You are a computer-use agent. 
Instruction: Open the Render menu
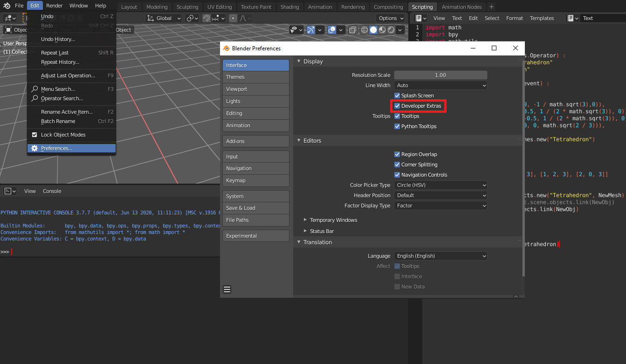(x=55, y=6)
